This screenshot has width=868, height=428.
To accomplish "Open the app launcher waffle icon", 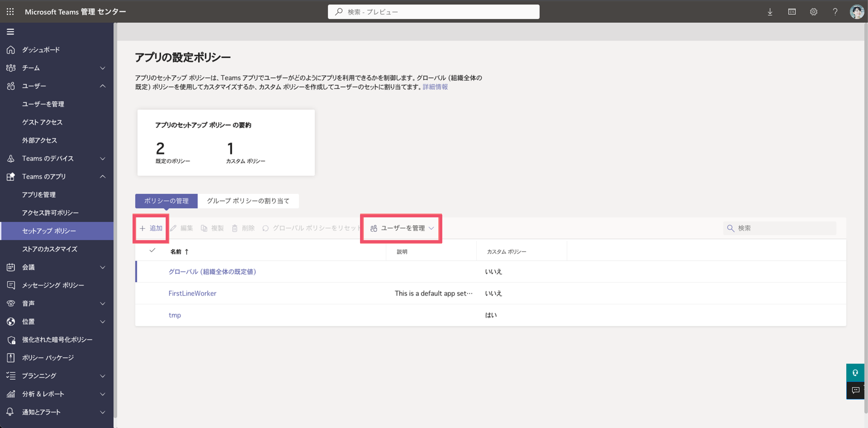I will [10, 12].
